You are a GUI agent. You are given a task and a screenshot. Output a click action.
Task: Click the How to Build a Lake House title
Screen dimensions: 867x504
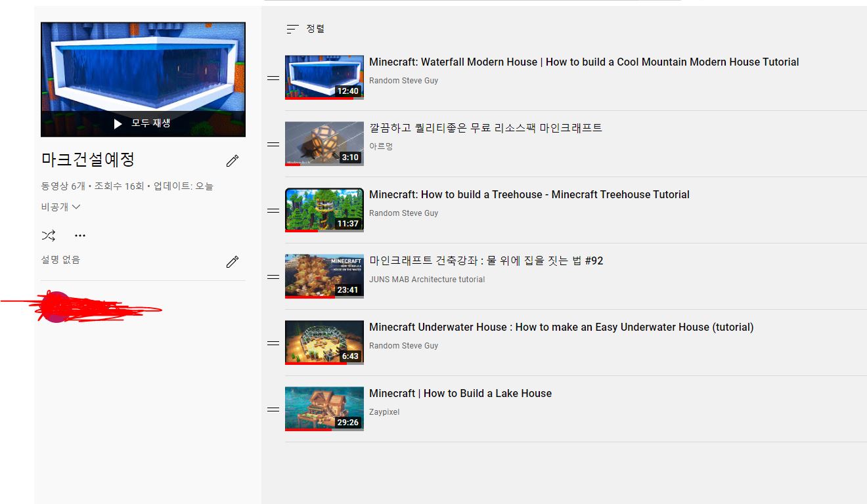(x=460, y=394)
